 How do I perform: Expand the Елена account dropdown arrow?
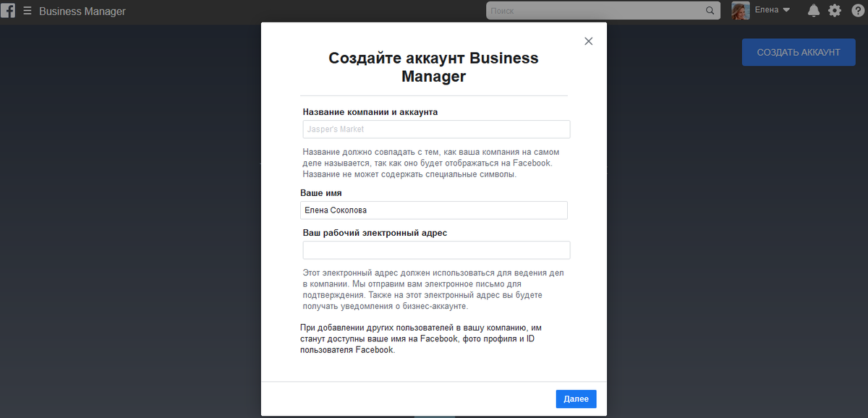coord(786,11)
